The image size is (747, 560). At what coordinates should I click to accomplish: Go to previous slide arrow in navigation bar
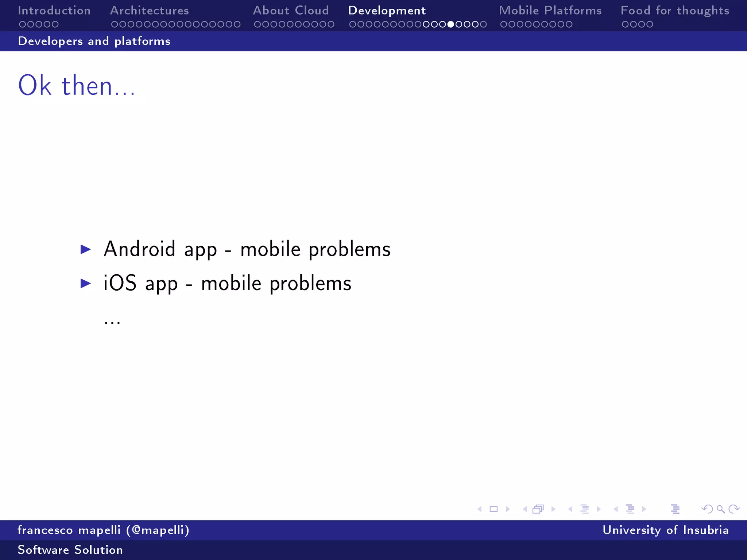[x=480, y=509]
